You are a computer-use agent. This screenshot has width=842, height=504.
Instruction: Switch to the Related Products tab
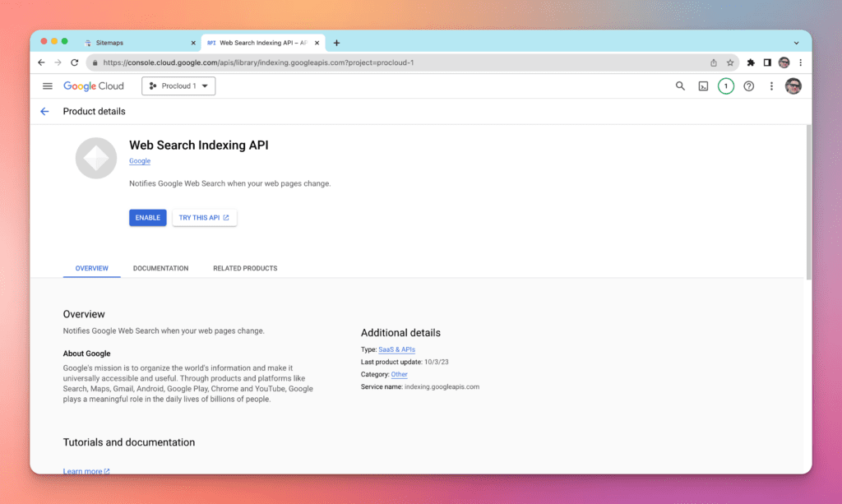(245, 269)
